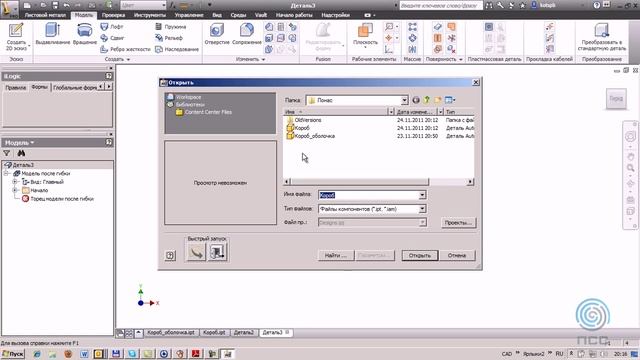The height and width of the screenshot is (360, 640).
Task: Open the file name dropdown arrow
Action: [422, 195]
